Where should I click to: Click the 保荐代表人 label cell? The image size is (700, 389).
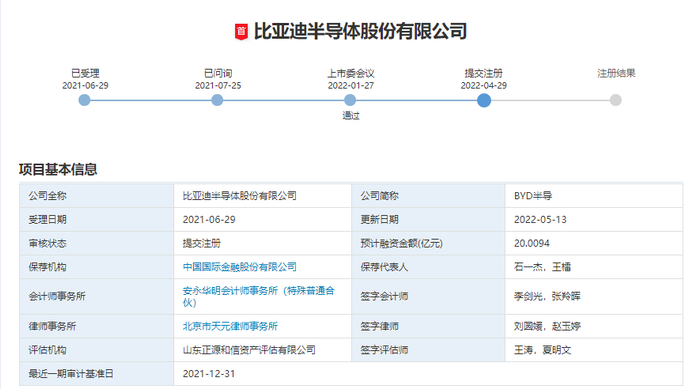428,267
